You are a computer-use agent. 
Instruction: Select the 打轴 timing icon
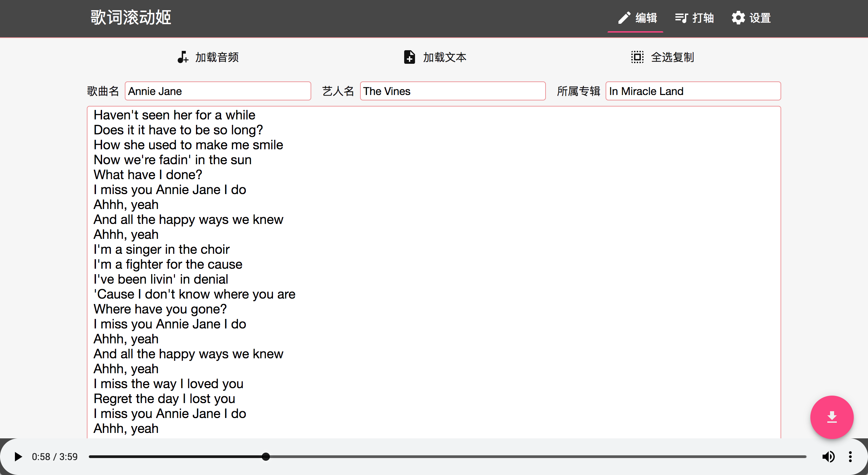[681, 18]
